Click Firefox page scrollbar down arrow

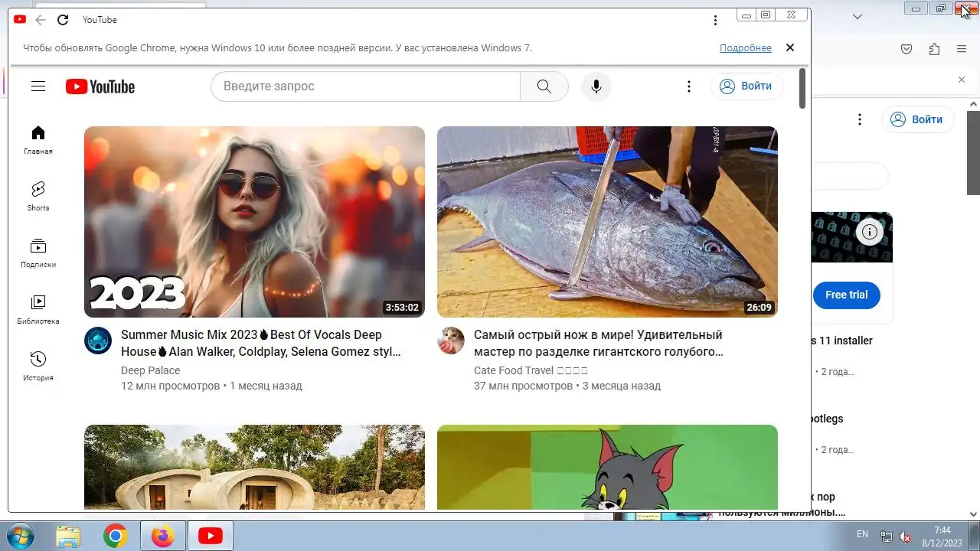[x=973, y=515]
